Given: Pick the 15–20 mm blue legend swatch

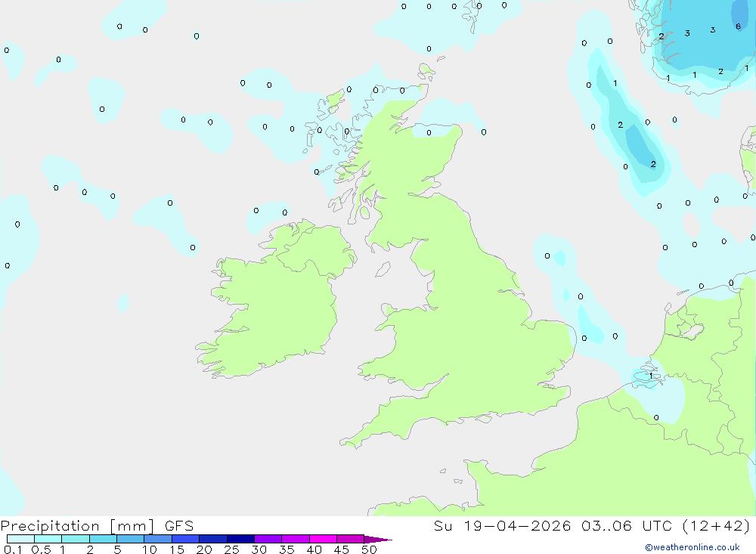Looking at the screenshot, I should coord(186,539).
